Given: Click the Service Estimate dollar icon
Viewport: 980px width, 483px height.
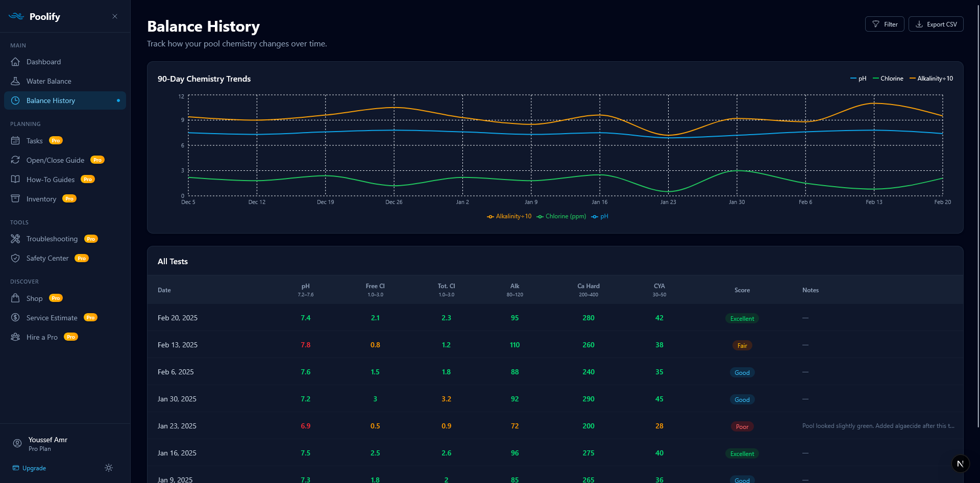Looking at the screenshot, I should (15, 318).
